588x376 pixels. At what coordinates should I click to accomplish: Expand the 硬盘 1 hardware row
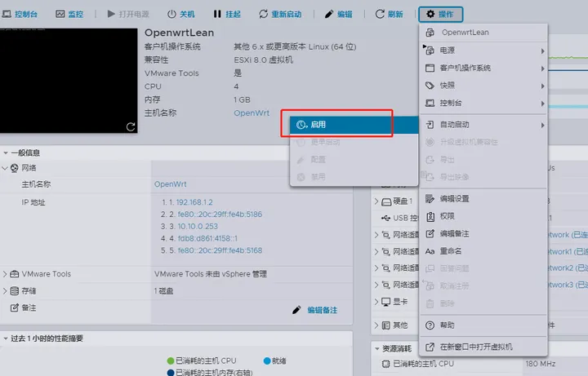click(376, 201)
